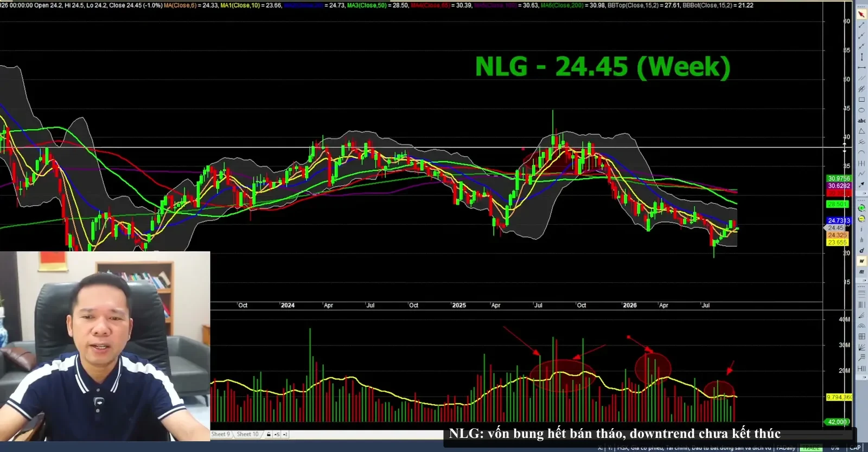The height and width of the screenshot is (452, 868).
Task: Toggle the lock icon beside sheet tabs
Action: (269, 435)
